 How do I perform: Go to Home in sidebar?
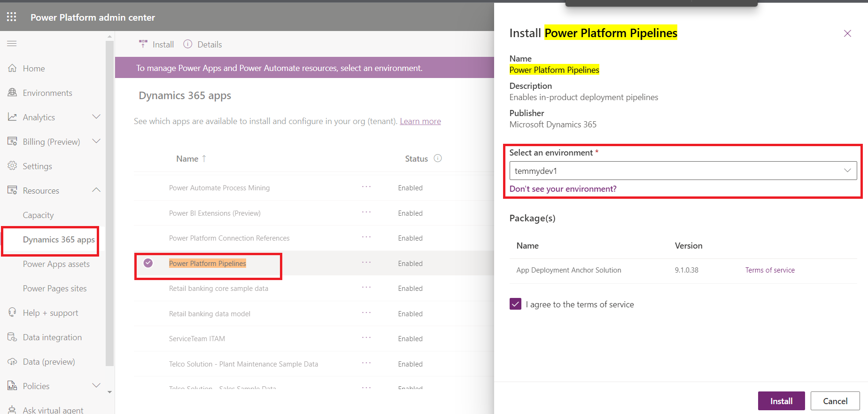(34, 69)
